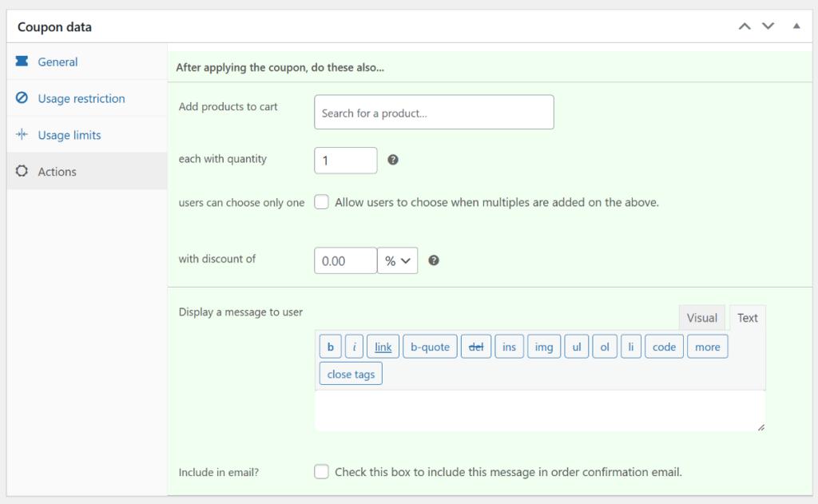This screenshot has height=504, width=818.
Task: Insert an ordered list with ol button
Action: click(605, 346)
